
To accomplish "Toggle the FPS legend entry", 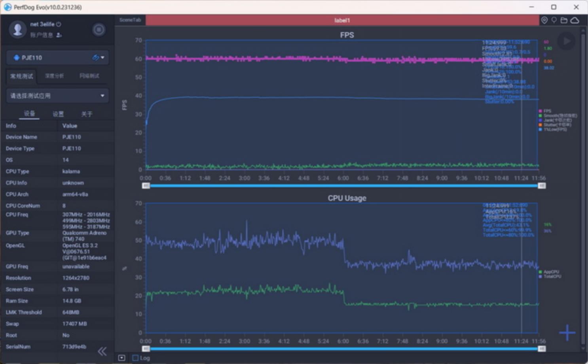I will pyautogui.click(x=545, y=111).
